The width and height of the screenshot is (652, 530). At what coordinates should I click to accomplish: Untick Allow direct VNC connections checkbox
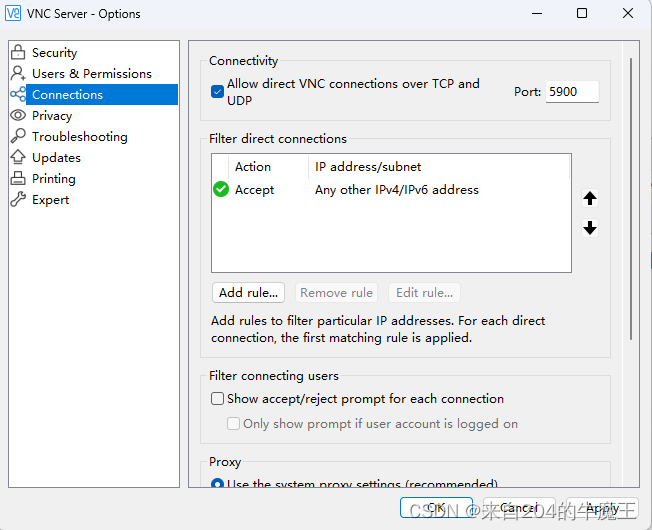click(217, 91)
